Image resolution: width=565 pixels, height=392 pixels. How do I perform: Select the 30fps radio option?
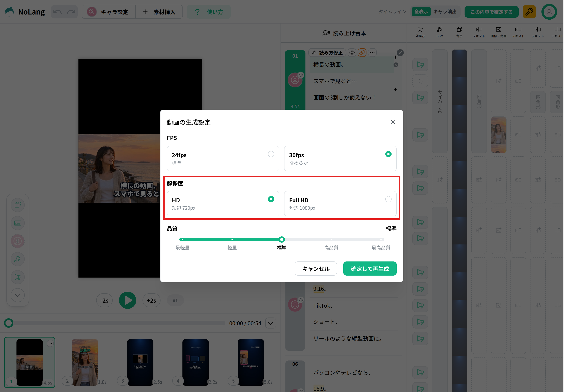(x=340, y=158)
